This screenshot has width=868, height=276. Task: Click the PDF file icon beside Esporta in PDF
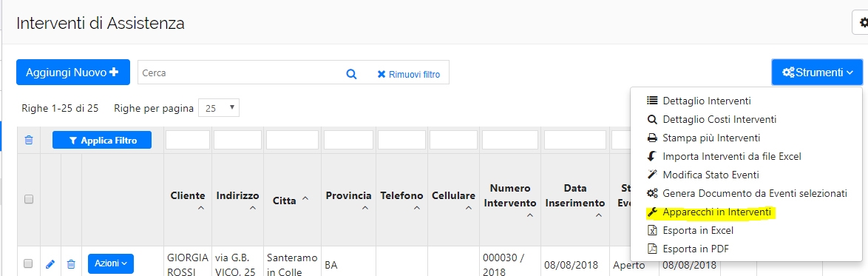(652, 249)
